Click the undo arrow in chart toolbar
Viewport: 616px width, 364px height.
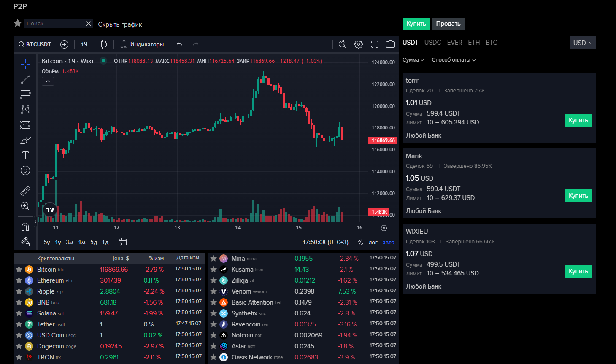click(180, 44)
